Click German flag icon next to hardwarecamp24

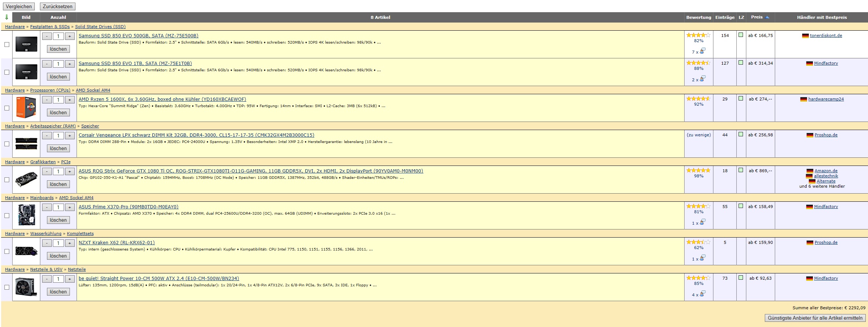pyautogui.click(x=803, y=99)
